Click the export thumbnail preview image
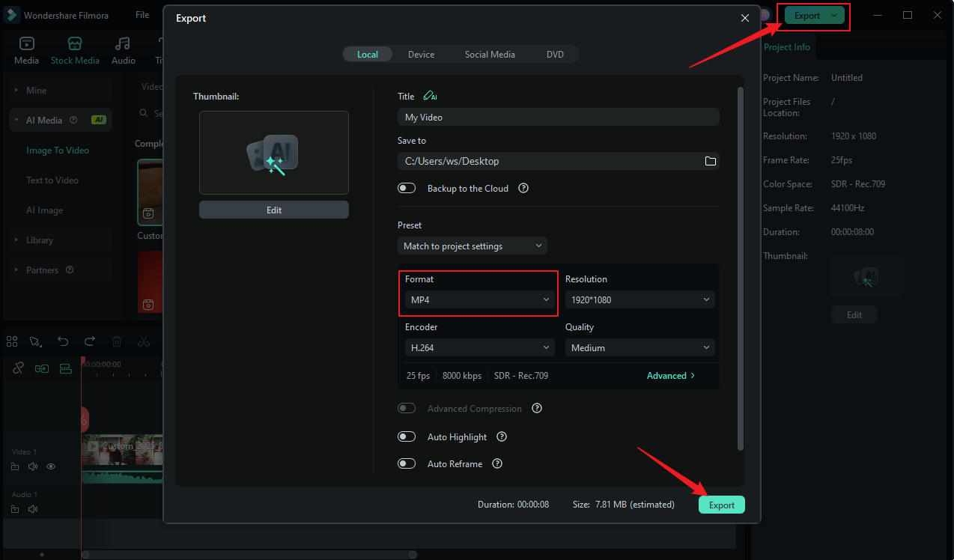Image resolution: width=954 pixels, height=560 pixels. tap(274, 153)
